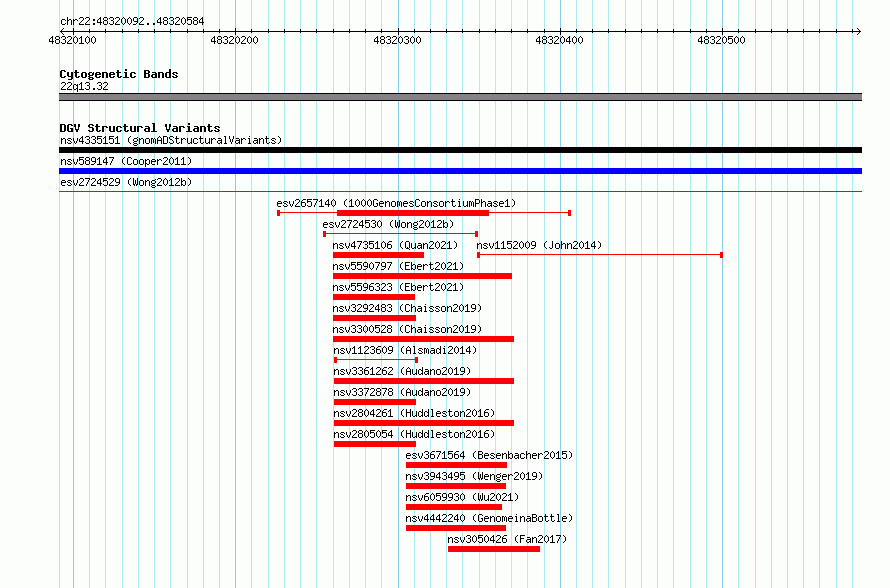The height and width of the screenshot is (588, 890).
Task: Select the esv2724530 thin red feature line
Action: [400, 234]
